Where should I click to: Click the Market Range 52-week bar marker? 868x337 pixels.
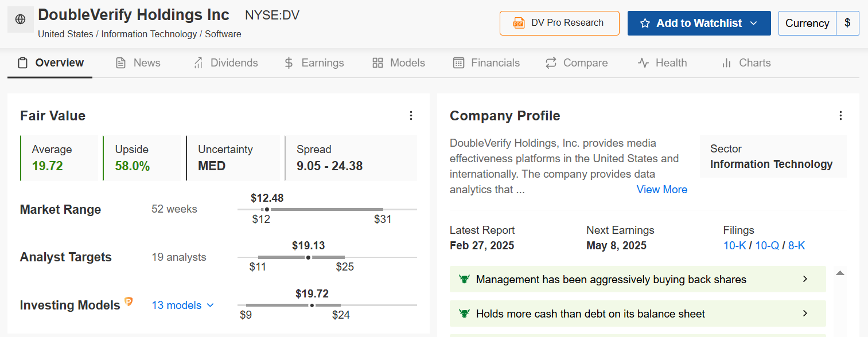pyautogui.click(x=267, y=210)
